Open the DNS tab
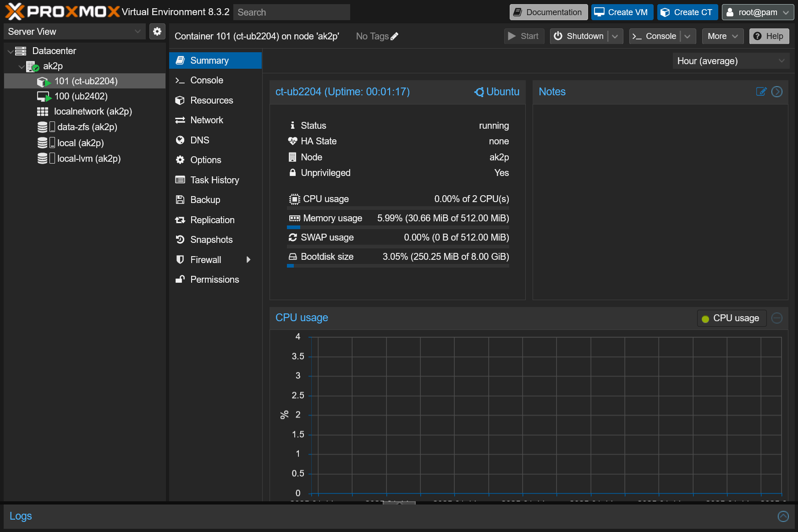 [215, 140]
